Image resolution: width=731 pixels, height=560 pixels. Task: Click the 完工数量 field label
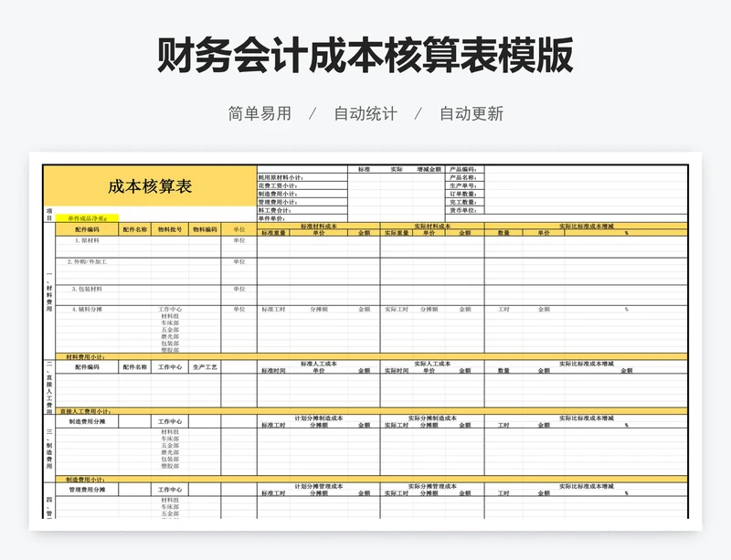(x=463, y=203)
